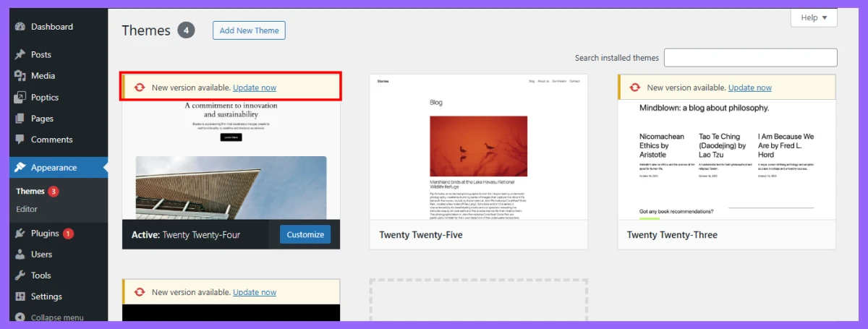This screenshot has width=868, height=329.
Task: Click the Users person icon
Action: click(x=20, y=255)
